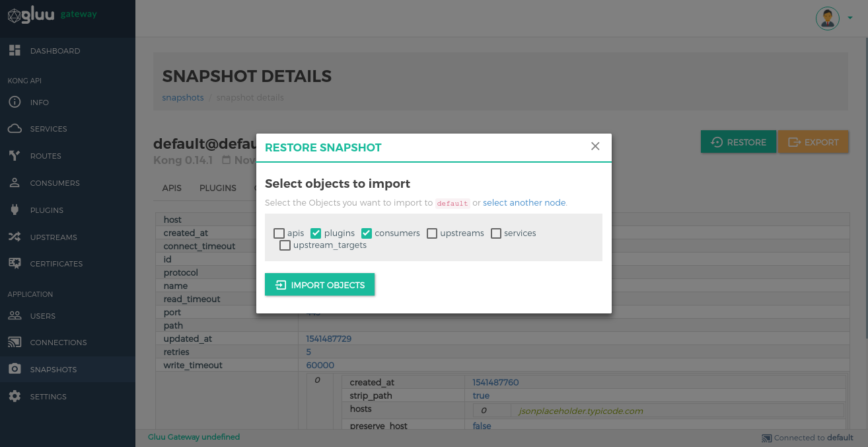Open Snapshots camera icon

pyautogui.click(x=15, y=369)
